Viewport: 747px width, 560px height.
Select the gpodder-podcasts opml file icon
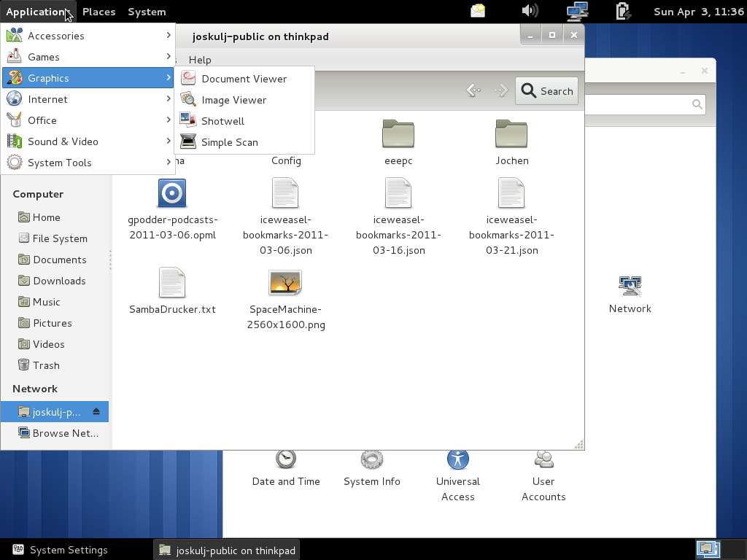click(172, 194)
